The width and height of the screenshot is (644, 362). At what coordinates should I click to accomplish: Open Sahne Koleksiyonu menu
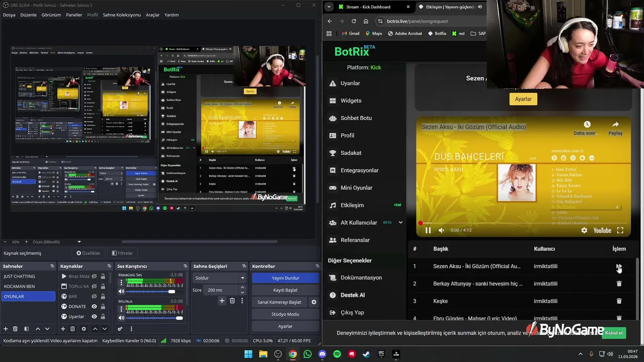pyautogui.click(x=122, y=15)
